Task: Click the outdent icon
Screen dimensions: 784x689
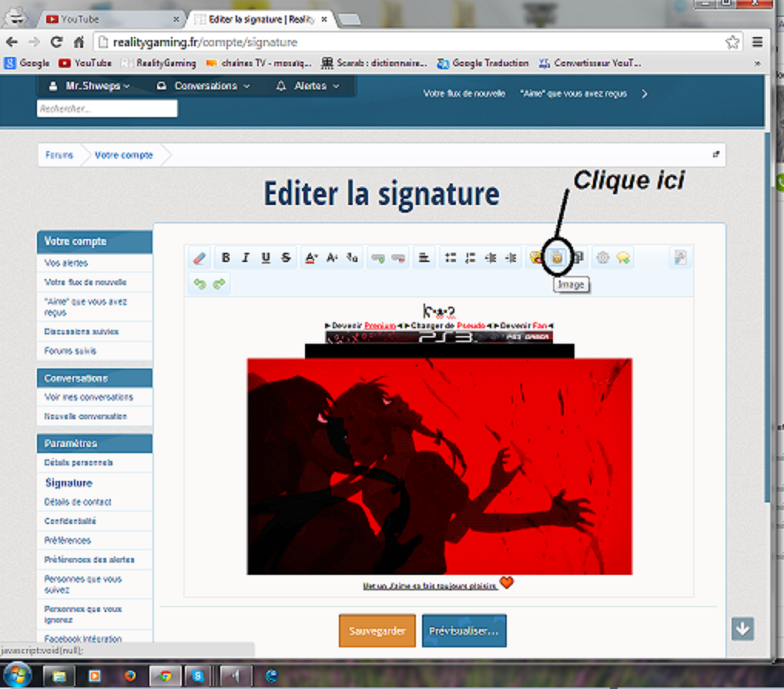Action: [x=490, y=257]
